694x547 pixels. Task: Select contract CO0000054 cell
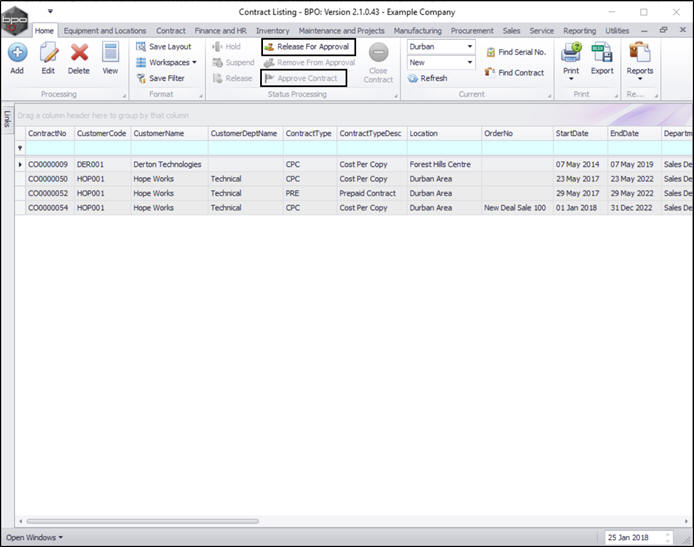pos(48,208)
